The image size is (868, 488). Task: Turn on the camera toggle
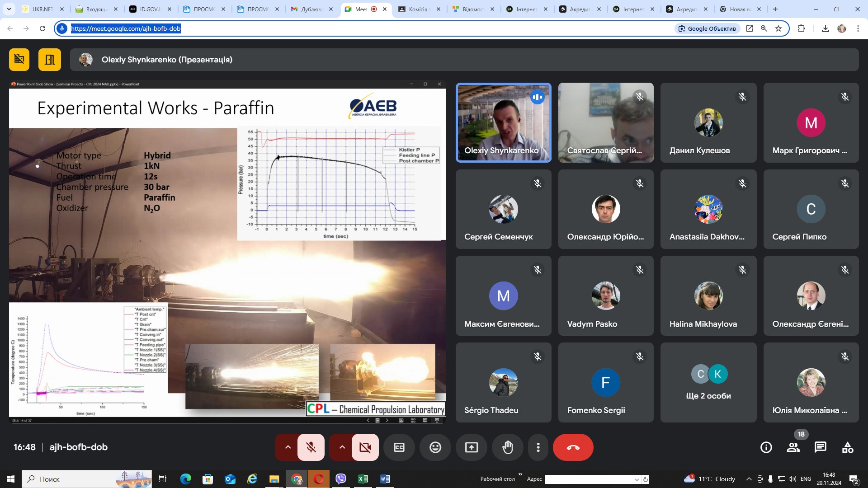point(365,447)
